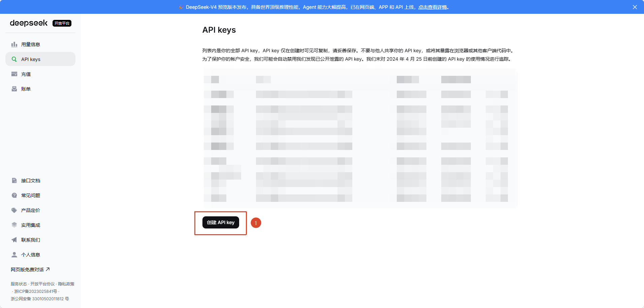The width and height of the screenshot is (644, 308).
Task: Click the 联系我们 megaphone icon
Action: (14, 240)
